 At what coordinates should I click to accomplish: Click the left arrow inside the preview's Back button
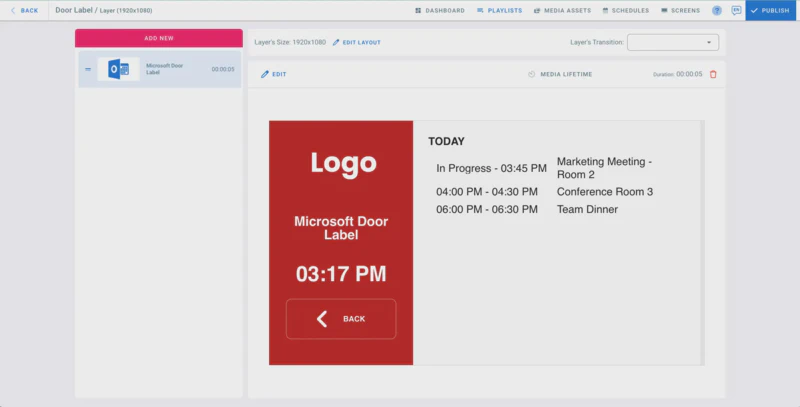(322, 319)
